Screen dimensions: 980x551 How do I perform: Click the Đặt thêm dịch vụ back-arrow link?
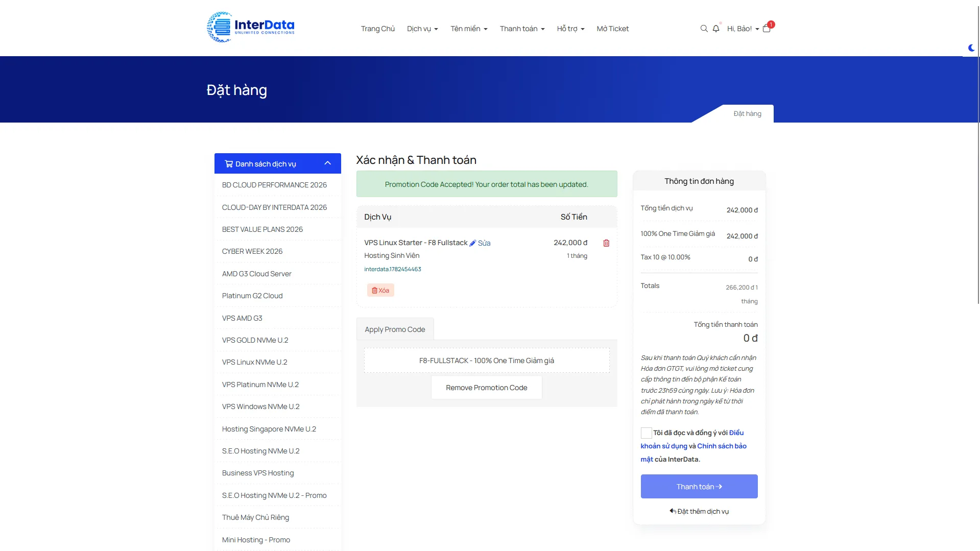pyautogui.click(x=699, y=511)
